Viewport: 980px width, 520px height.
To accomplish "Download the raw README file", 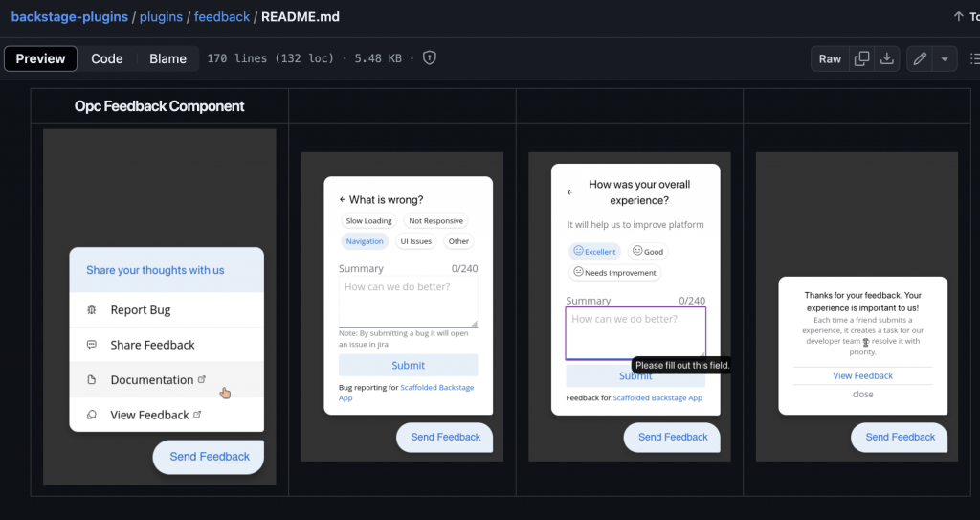I will (x=886, y=58).
